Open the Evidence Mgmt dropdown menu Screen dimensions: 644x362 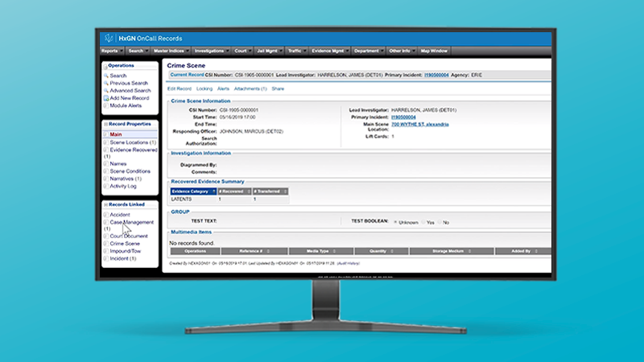click(x=329, y=51)
